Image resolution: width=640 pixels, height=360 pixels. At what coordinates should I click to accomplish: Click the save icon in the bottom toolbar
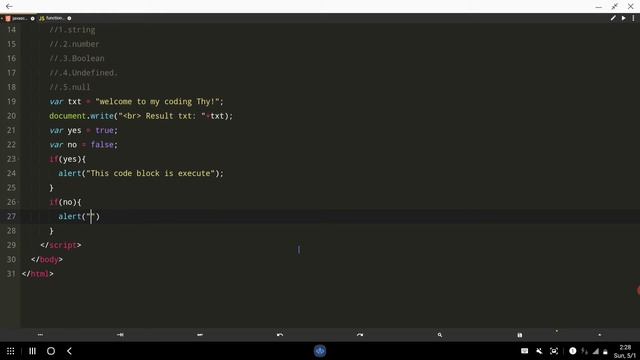tap(520, 335)
